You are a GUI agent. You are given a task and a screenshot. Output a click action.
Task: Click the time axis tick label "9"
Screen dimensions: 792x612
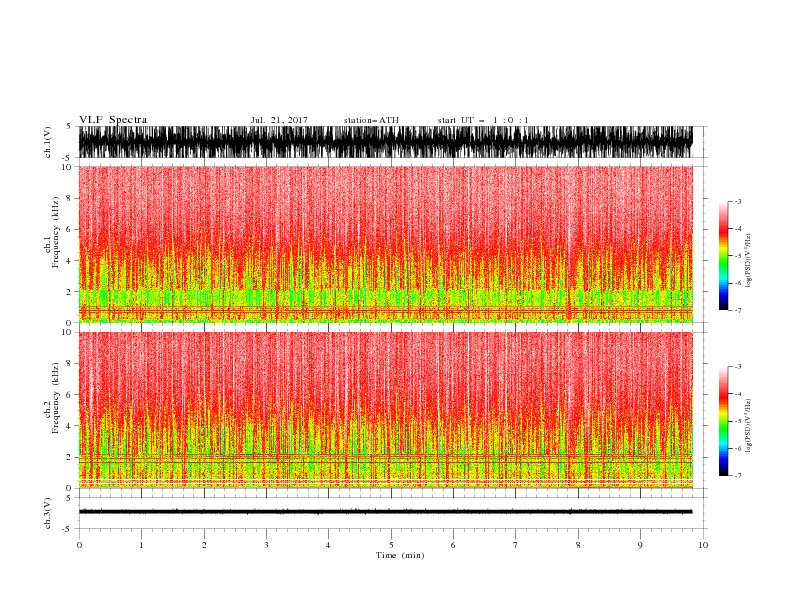[640, 545]
